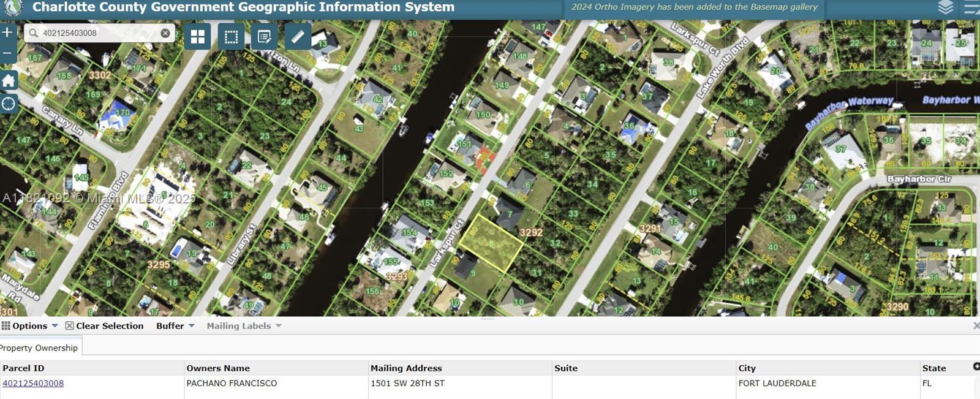The image size is (980, 399).
Task: Activate the locate-me crosshair button
Action: pyautogui.click(x=9, y=104)
